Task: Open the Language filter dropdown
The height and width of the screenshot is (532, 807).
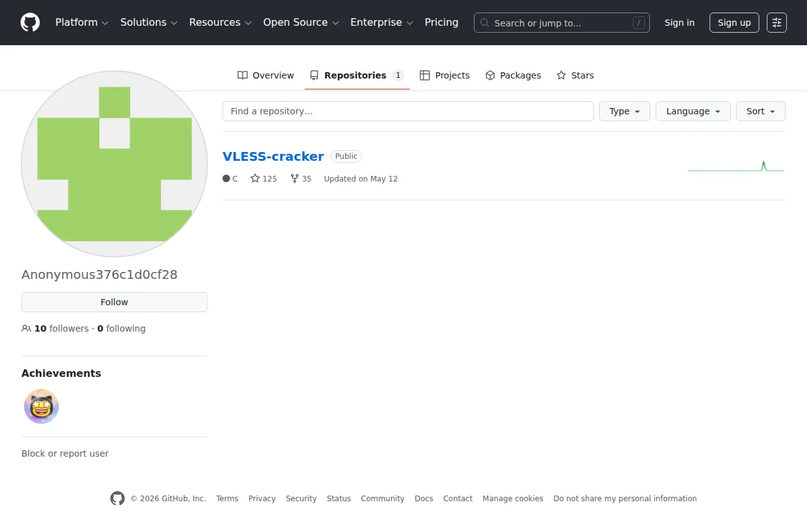Action: coord(693,111)
